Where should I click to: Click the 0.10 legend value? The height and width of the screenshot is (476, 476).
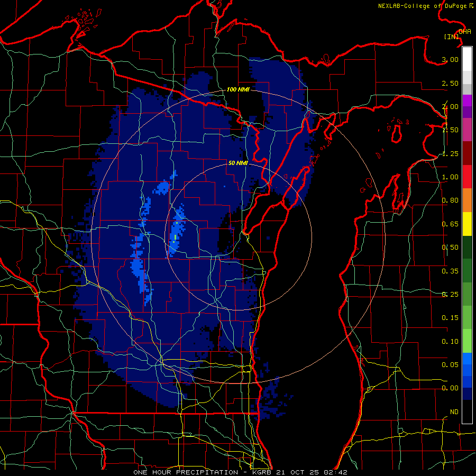click(450, 342)
